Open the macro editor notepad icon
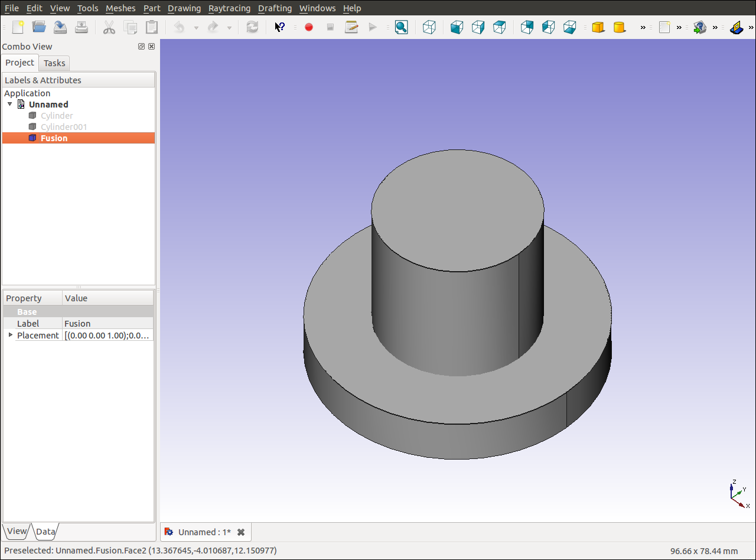This screenshot has height=560, width=756. click(351, 27)
